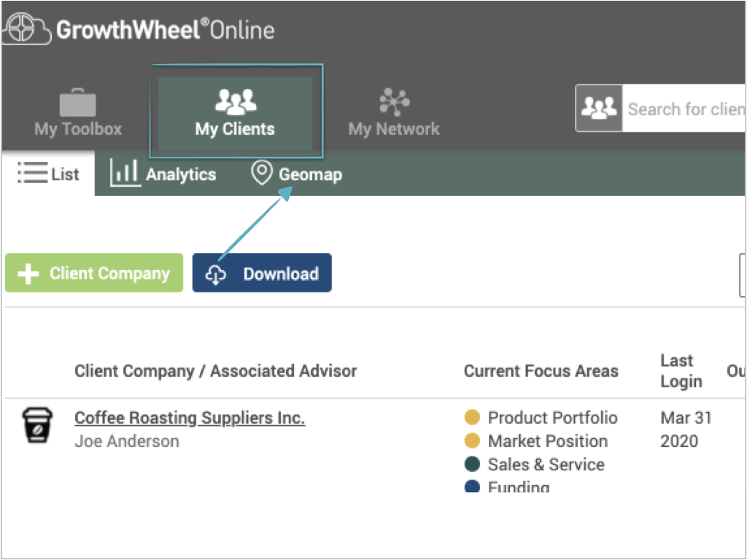The height and width of the screenshot is (560, 747).
Task: Open the My Network nodes icon
Action: click(394, 102)
